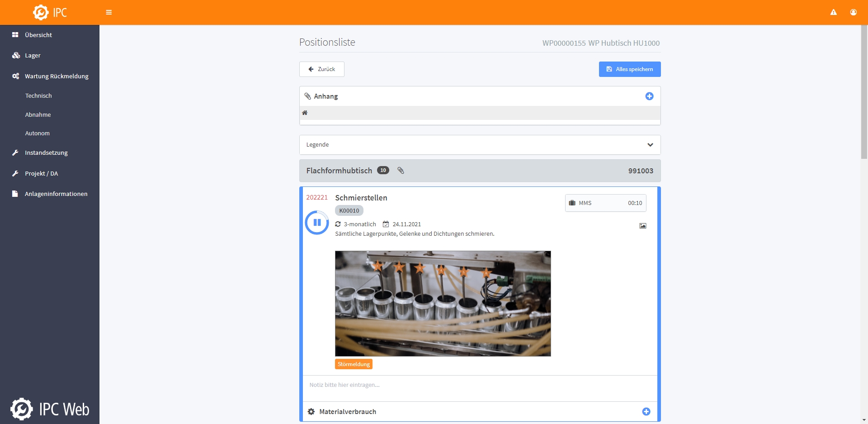868x424 pixels.
Task: Click the IPC Web logo at sidebar bottom
Action: (50, 409)
